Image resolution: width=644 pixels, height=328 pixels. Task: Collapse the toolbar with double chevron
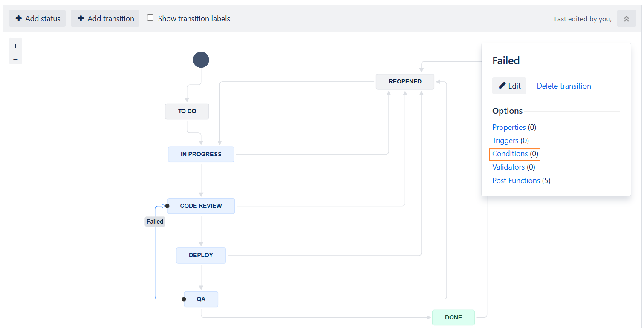626,19
